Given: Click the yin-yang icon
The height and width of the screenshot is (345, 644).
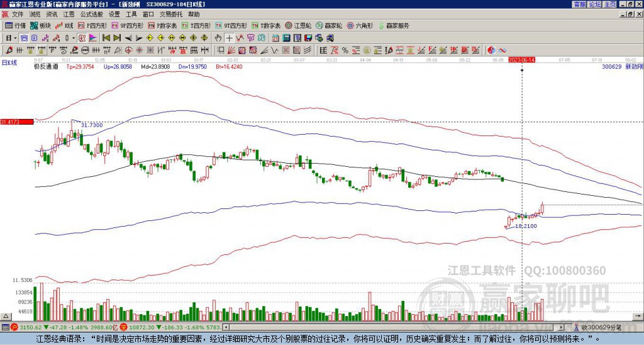Looking at the screenshot, I should coord(491,50).
